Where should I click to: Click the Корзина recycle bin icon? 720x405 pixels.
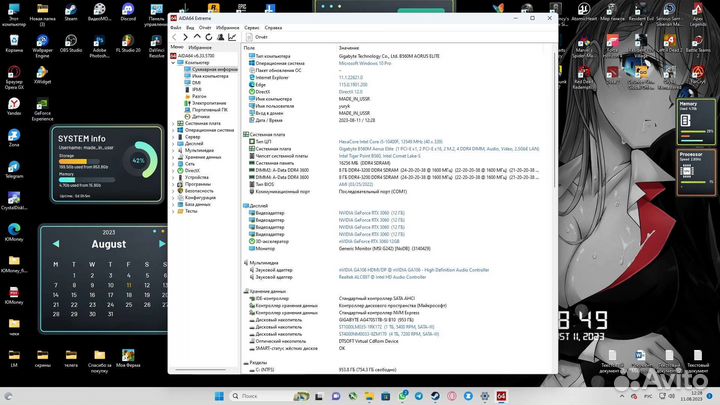tap(14, 44)
